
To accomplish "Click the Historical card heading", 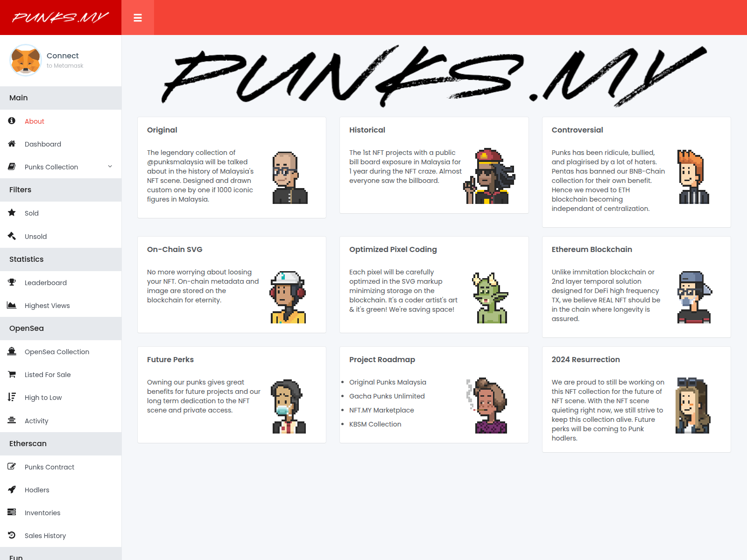I will pos(367,130).
